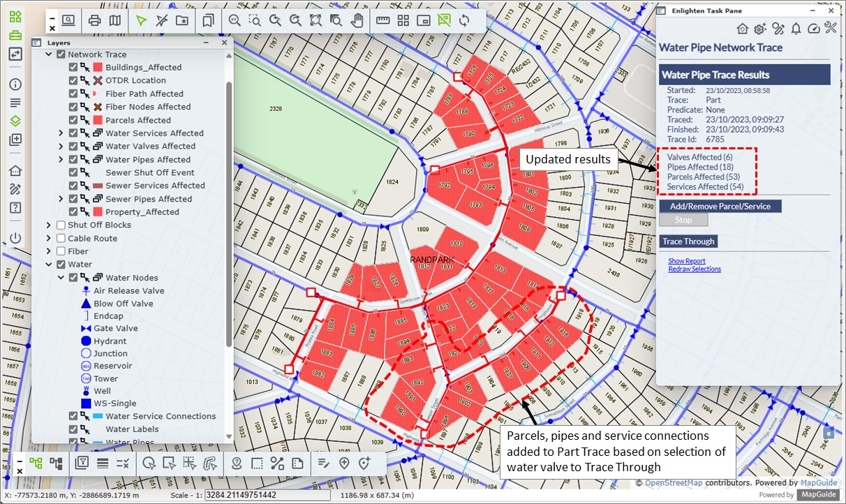Screen dimensions: 846x504
Task: Click the Trace Through button
Action: point(688,242)
